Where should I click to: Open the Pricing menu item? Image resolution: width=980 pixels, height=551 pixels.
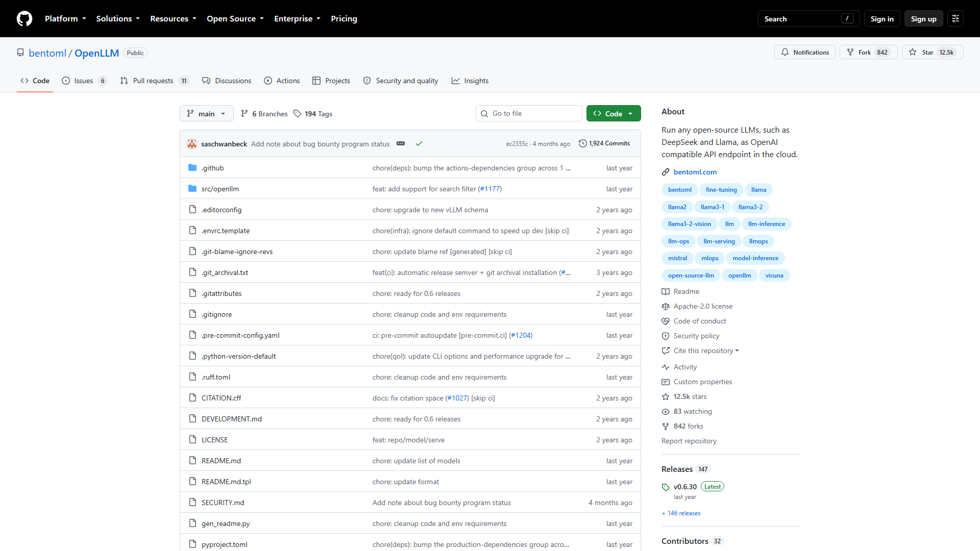(x=344, y=19)
